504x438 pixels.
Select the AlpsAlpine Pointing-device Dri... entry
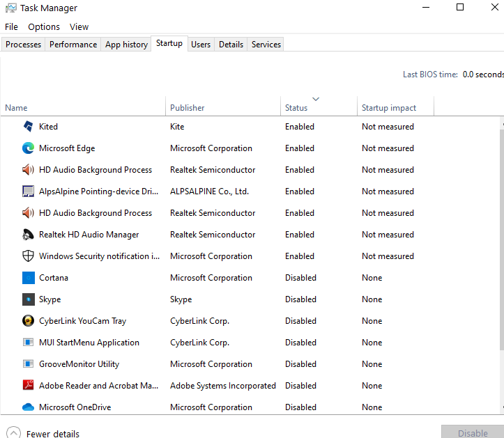pos(99,191)
